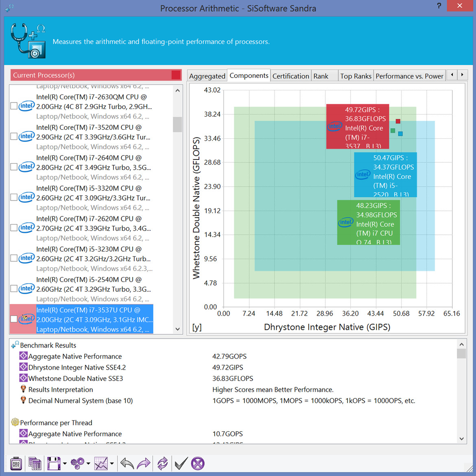Screen dimensions: 476x476
Task: Click lightbulb icon beside Decimal Numeral System
Action: pos(23,400)
